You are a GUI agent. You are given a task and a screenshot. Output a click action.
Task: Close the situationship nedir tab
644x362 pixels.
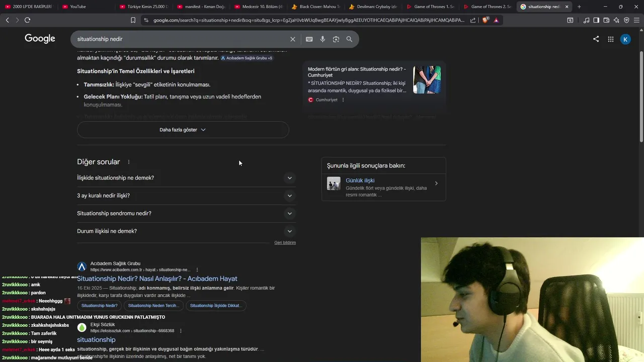pyautogui.click(x=567, y=7)
